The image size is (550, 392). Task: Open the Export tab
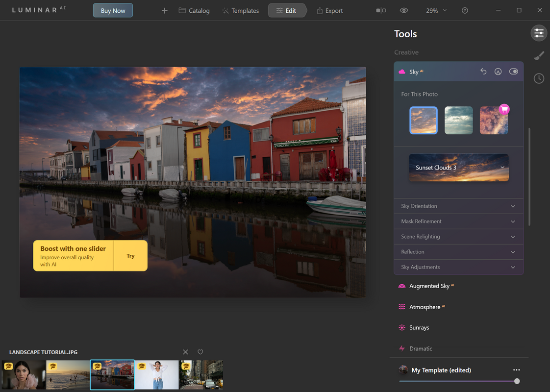(330, 11)
